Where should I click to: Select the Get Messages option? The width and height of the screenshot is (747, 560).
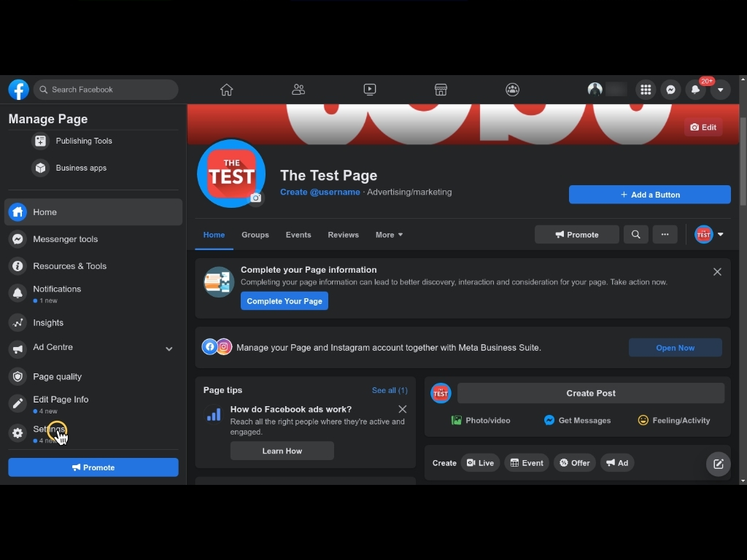tap(577, 421)
